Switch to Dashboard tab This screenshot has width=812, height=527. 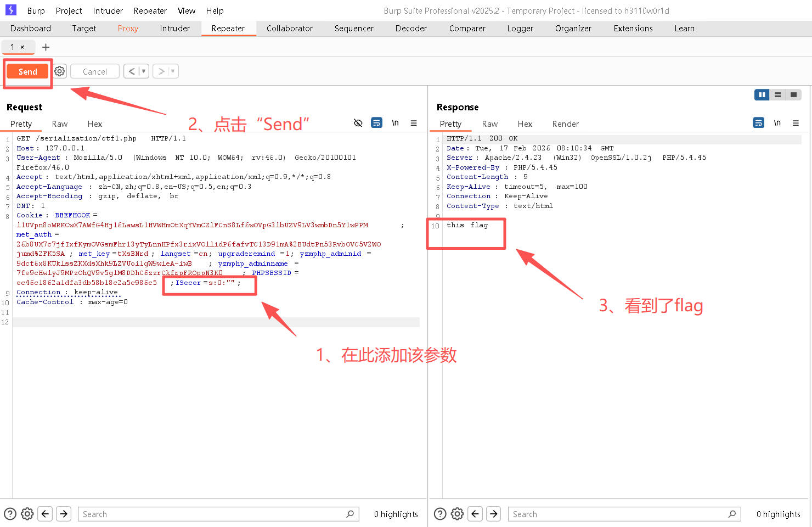31,29
